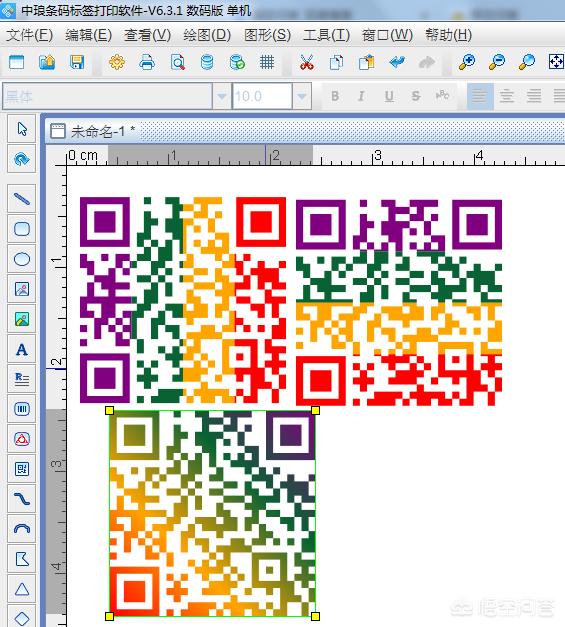Image resolution: width=565 pixels, height=627 pixels.
Task: Click the font name field
Action: coord(107,96)
